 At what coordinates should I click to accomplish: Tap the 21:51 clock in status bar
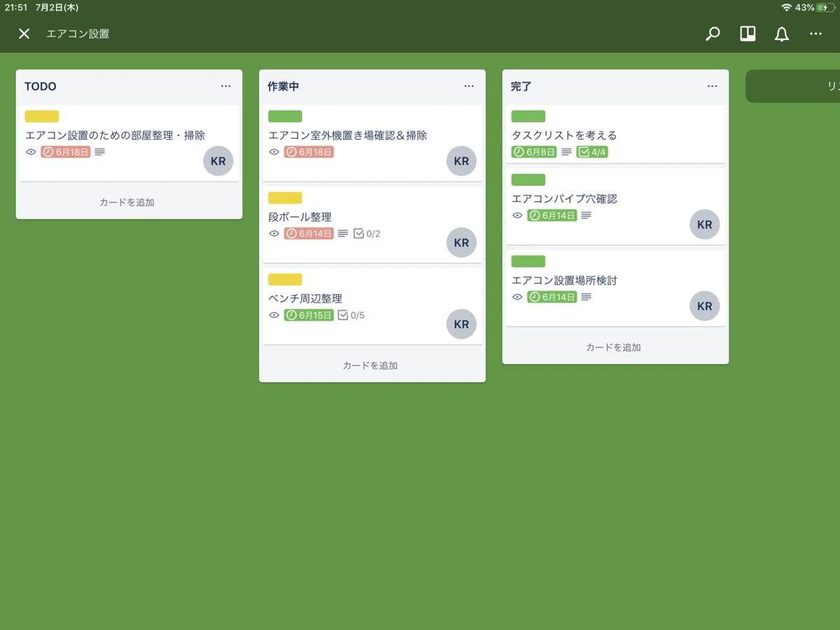(x=16, y=8)
